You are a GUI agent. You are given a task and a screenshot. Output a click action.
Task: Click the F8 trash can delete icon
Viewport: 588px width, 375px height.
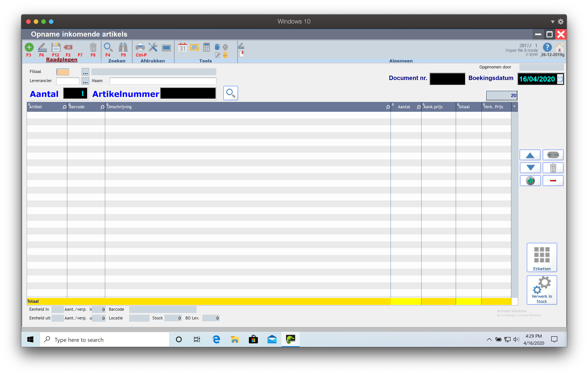(93, 47)
